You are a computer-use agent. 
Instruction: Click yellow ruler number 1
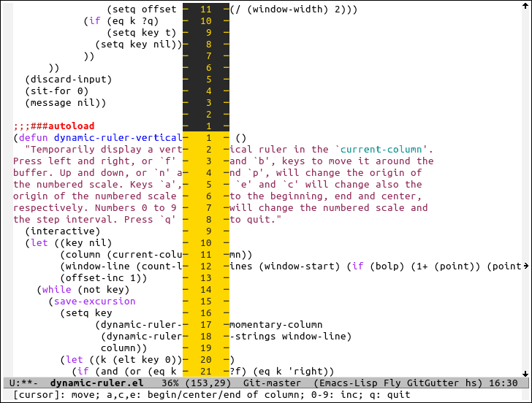209,138
